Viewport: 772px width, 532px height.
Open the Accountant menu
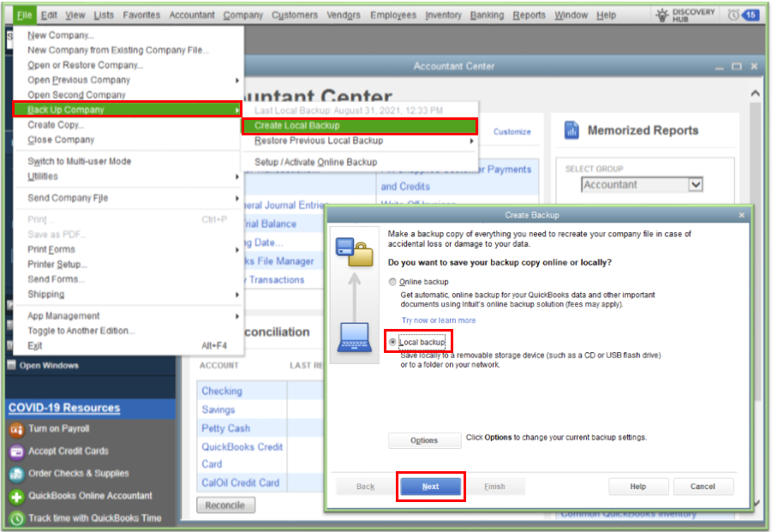click(x=192, y=15)
